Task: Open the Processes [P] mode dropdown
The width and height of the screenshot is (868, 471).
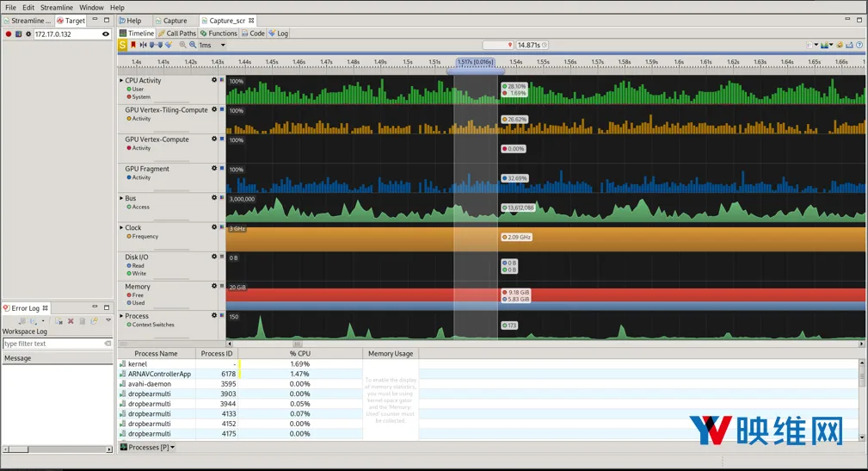Action: (x=147, y=447)
